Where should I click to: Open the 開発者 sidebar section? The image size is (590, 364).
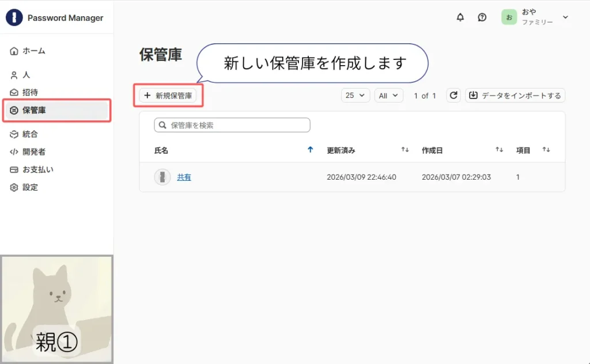pos(33,151)
